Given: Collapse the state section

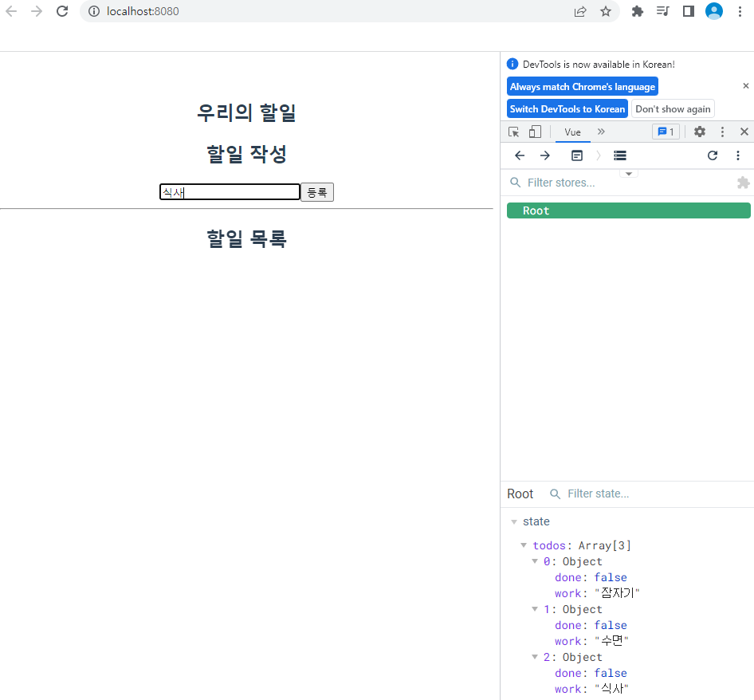Looking at the screenshot, I should [514, 522].
